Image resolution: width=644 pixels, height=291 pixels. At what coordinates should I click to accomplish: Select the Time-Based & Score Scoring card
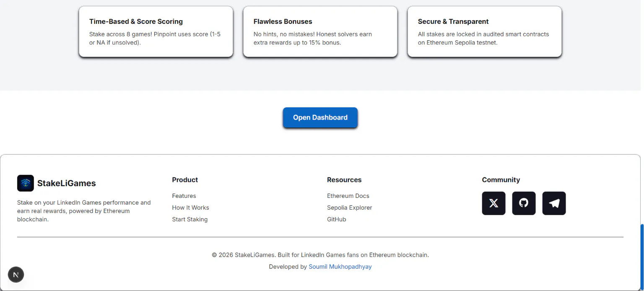point(156,31)
